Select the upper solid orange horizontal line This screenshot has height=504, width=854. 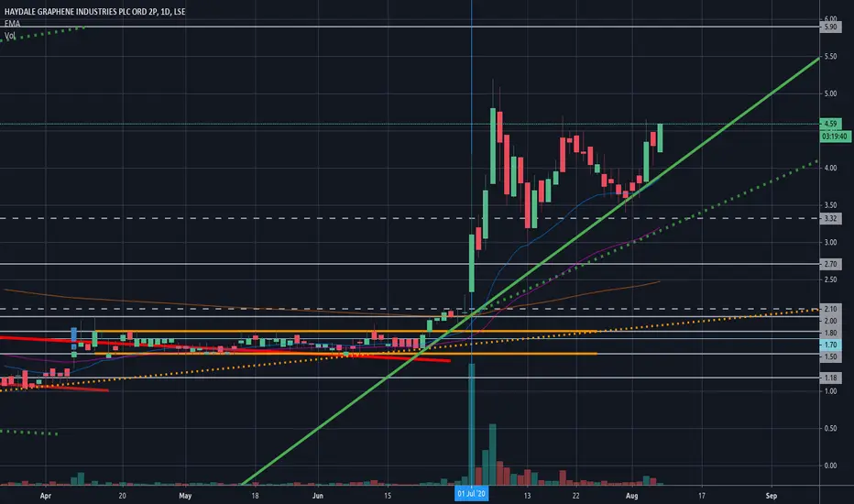(348, 332)
